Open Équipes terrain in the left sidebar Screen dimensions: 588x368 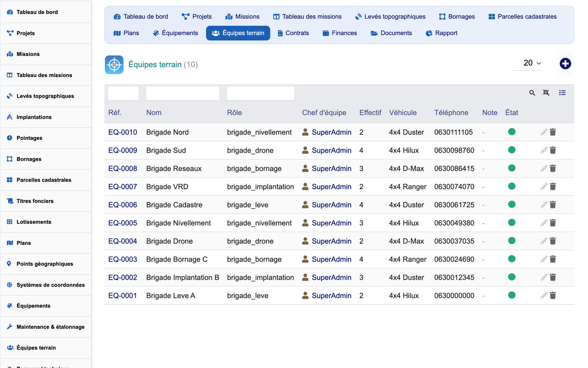tap(46, 348)
